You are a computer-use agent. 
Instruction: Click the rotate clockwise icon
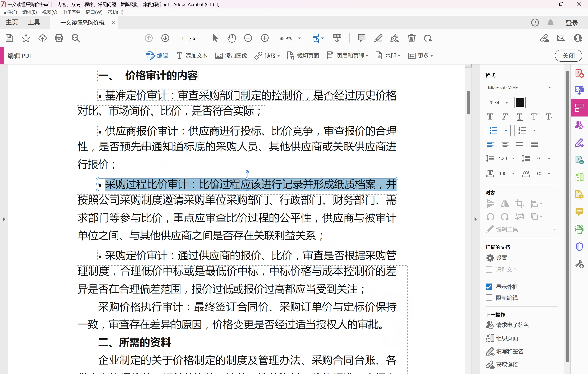coord(428,38)
